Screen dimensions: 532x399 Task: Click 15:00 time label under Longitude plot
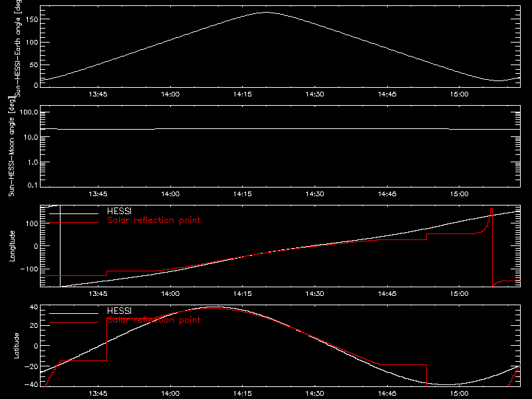click(x=460, y=294)
